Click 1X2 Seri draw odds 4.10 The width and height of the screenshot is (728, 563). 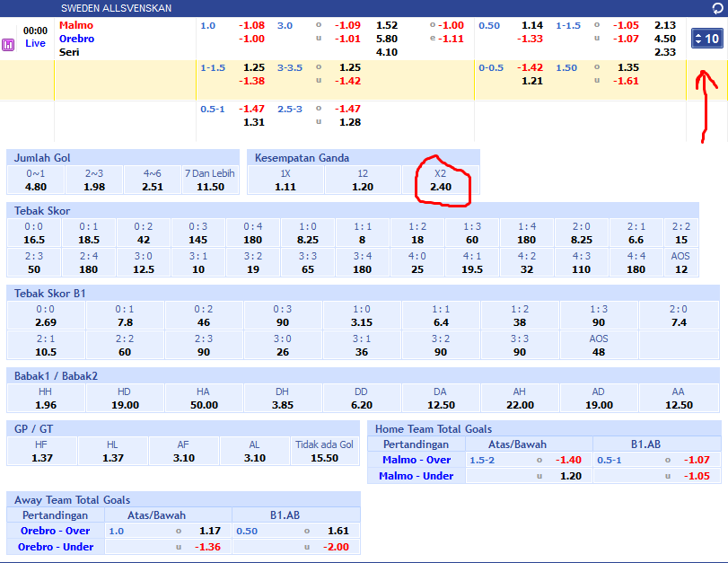[387, 52]
